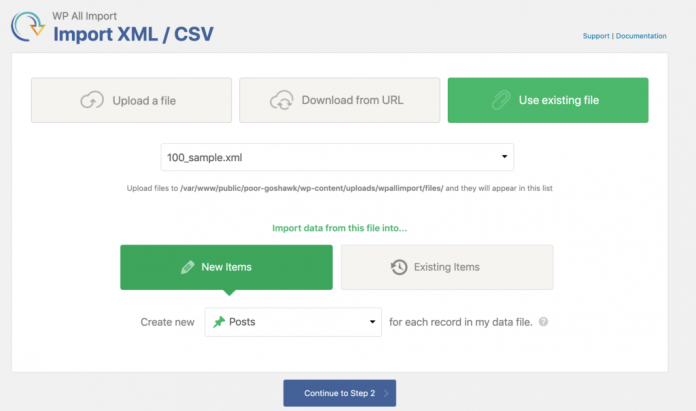The image size is (696, 411).
Task: Click the Import XML / CSV heading
Action: coord(133,34)
